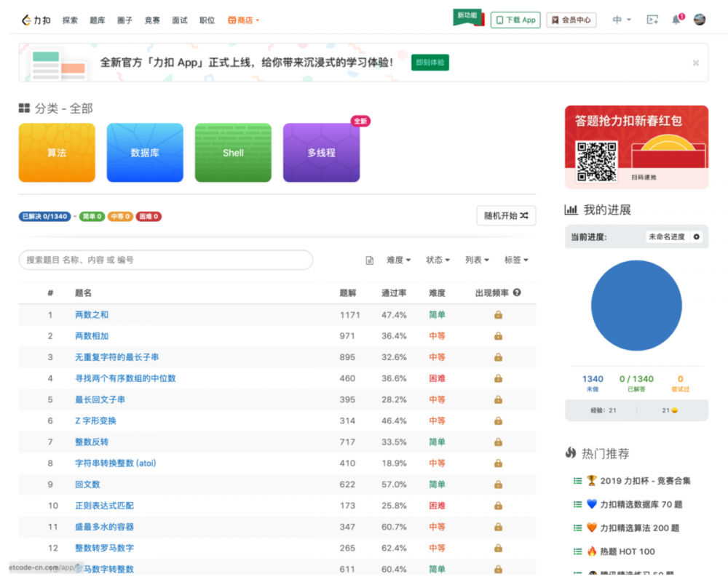Screen dimensions: 728x582
Task: Click the lock icon beside 两数之和 frequency
Action: click(498, 314)
